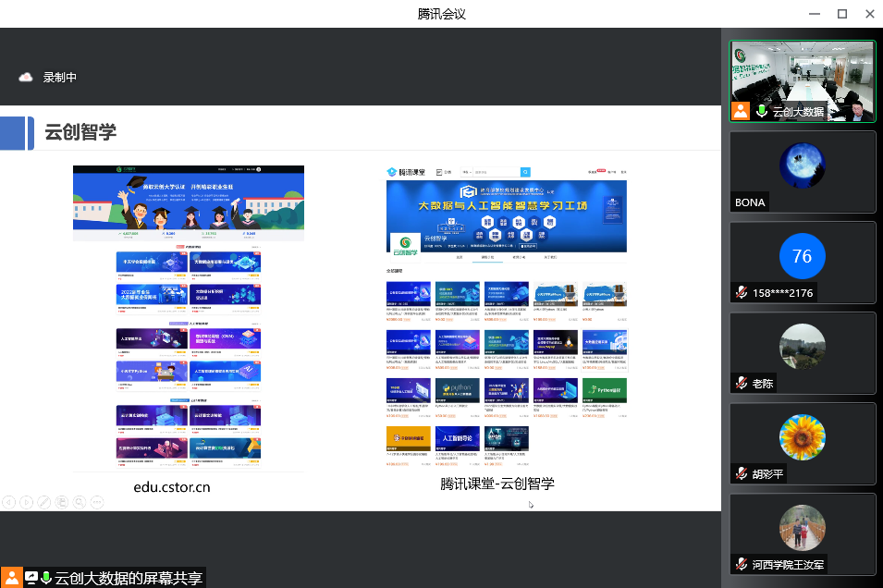This screenshot has height=588, width=883.
Task: Click muted microphone icon beside 胡彩平
Action: tap(742, 473)
